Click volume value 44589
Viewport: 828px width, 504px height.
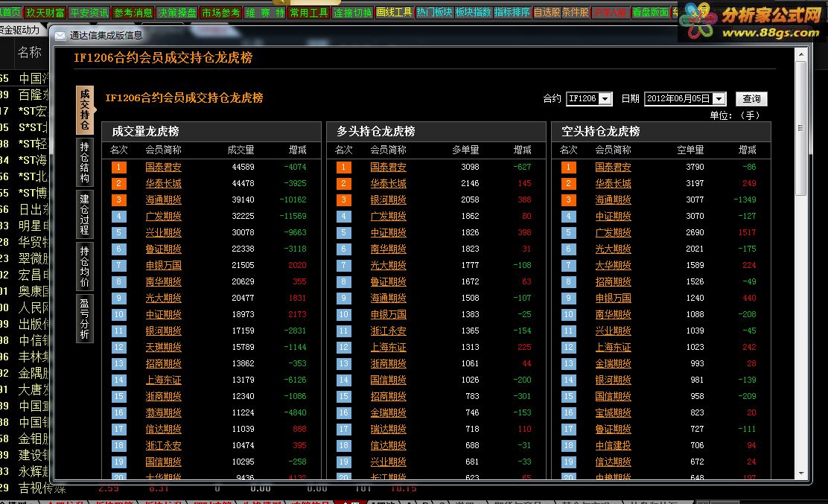pos(243,167)
